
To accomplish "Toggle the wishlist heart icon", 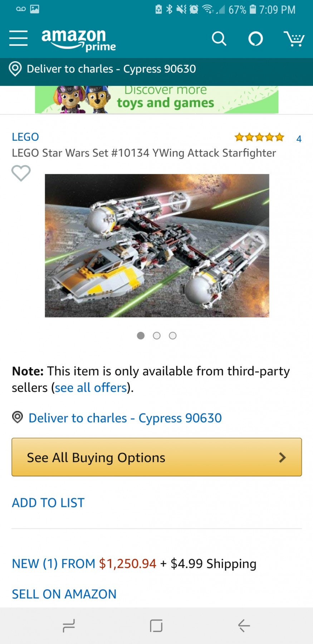I will pyautogui.click(x=21, y=173).
